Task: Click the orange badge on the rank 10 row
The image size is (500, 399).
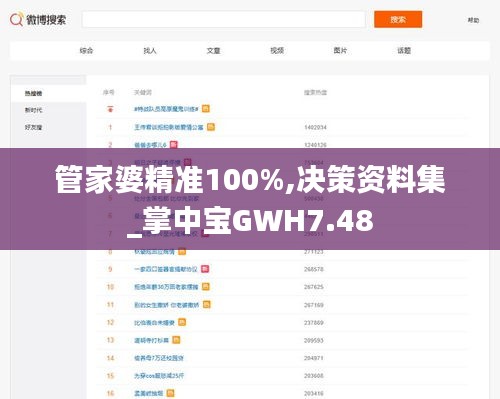Action: 206,287
